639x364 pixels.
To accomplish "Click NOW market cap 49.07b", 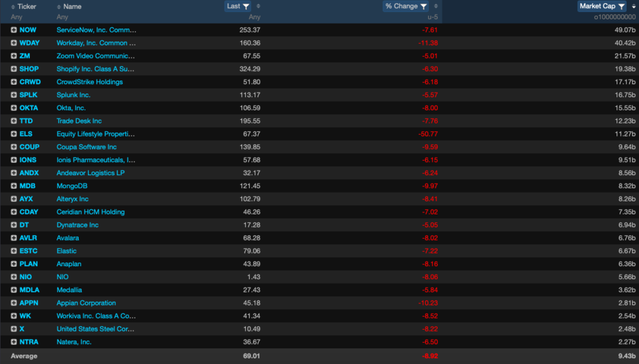I will point(625,30).
